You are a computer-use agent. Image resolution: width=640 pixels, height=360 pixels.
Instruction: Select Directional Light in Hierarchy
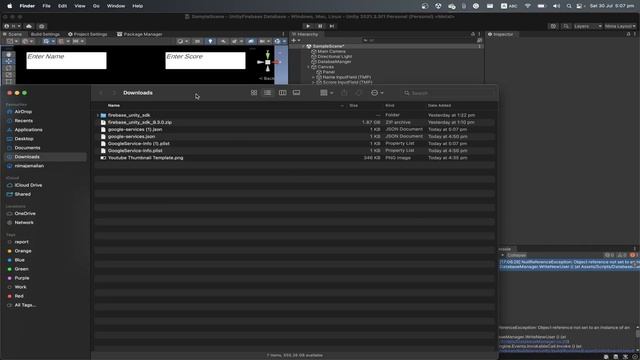click(x=335, y=57)
